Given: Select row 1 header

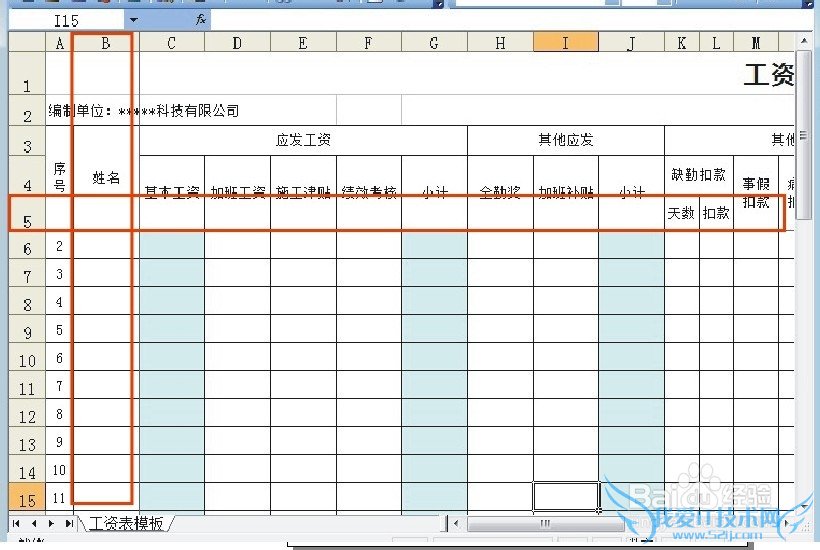Looking at the screenshot, I should (x=27, y=73).
